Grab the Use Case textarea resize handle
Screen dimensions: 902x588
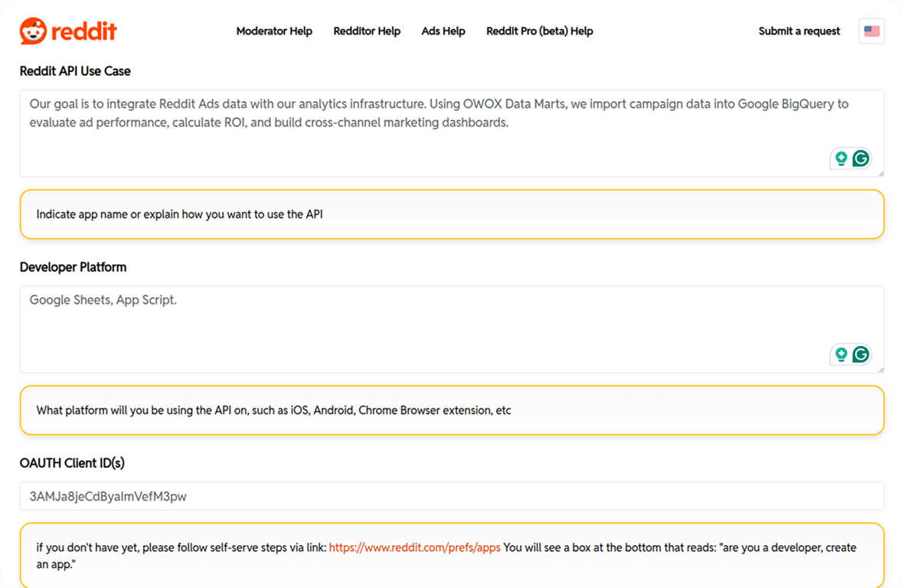tap(881, 174)
